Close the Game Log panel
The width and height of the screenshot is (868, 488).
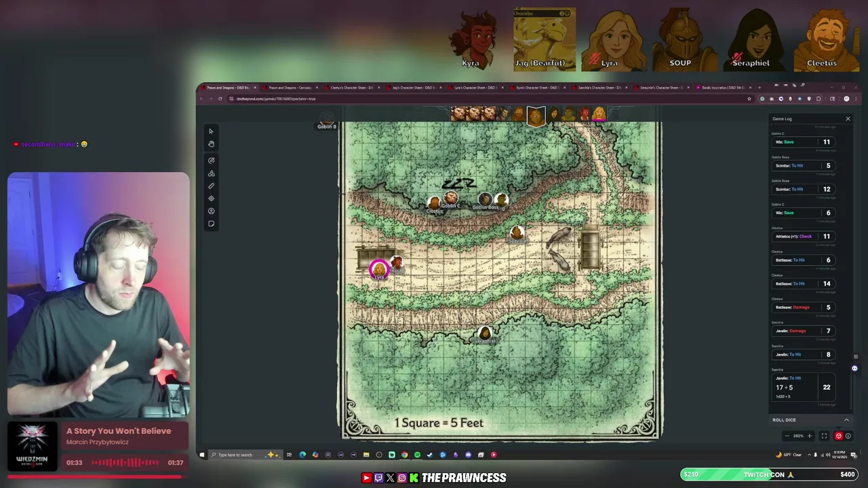point(848,119)
